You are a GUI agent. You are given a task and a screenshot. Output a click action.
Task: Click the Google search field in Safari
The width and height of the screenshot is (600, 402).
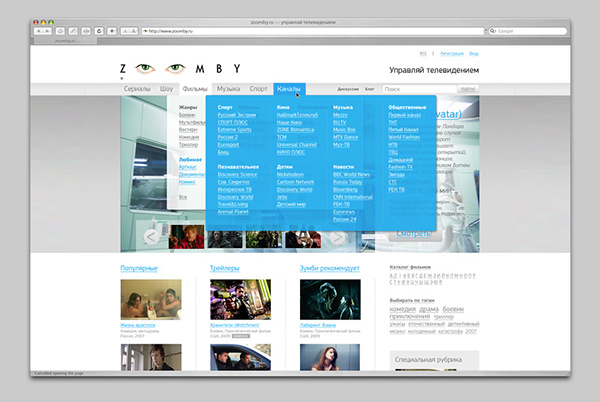(528, 31)
